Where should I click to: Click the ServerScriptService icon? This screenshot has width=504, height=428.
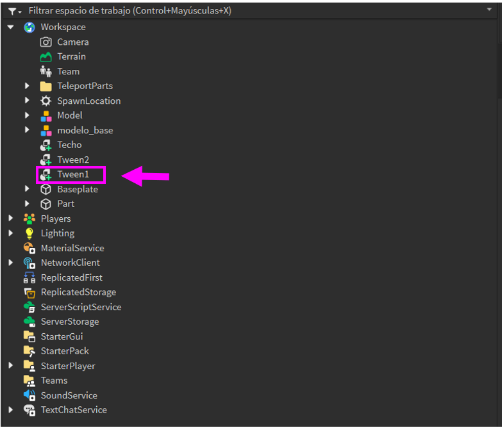(x=29, y=308)
